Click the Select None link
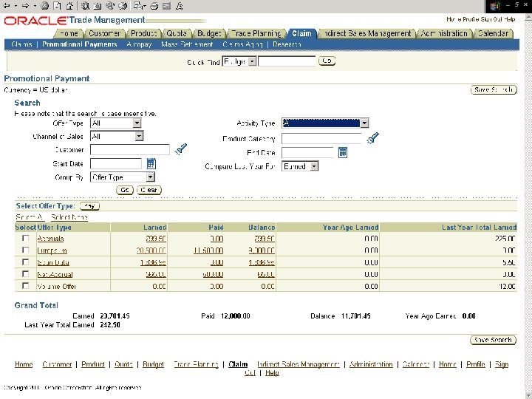Image resolution: width=532 pixels, height=399 pixels. pyautogui.click(x=69, y=217)
